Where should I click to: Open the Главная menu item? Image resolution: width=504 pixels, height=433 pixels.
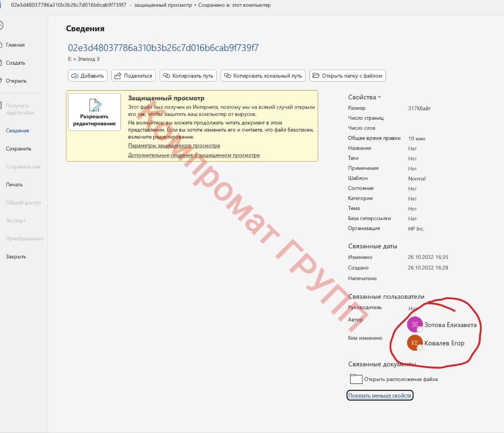[x=15, y=45]
